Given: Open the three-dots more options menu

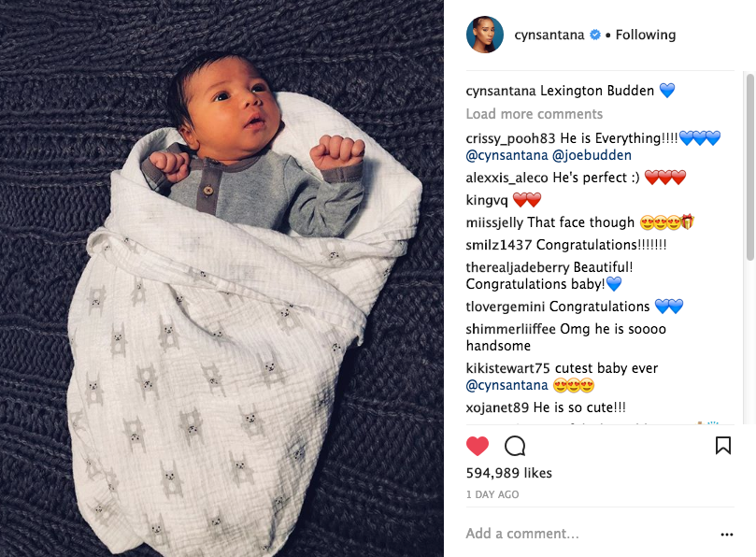Looking at the screenshot, I should click(727, 535).
